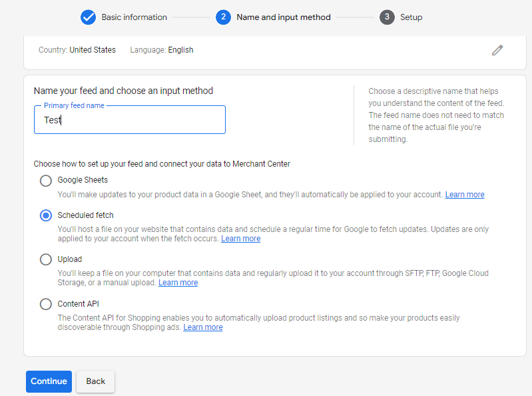Screen dimensions: 532x396
Task: Click the step 2 circle icon
Action: [224, 17]
